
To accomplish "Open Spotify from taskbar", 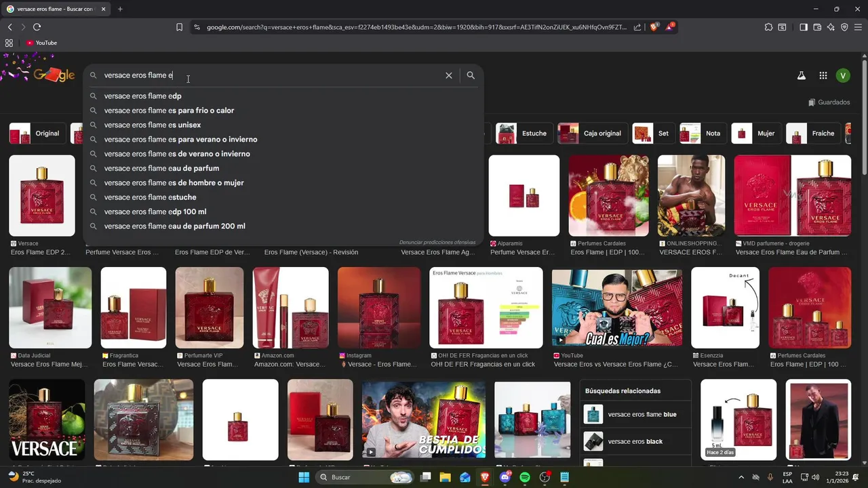I will pyautogui.click(x=525, y=477).
